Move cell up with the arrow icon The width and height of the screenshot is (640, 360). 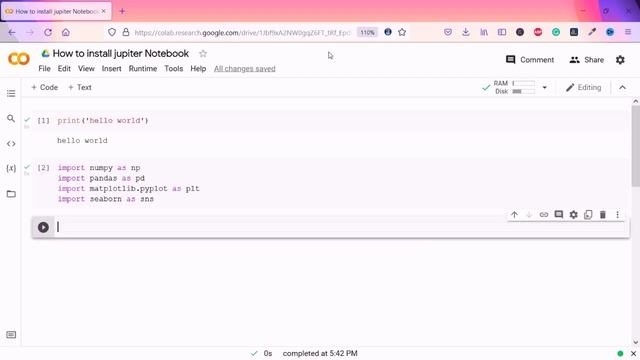point(514,215)
